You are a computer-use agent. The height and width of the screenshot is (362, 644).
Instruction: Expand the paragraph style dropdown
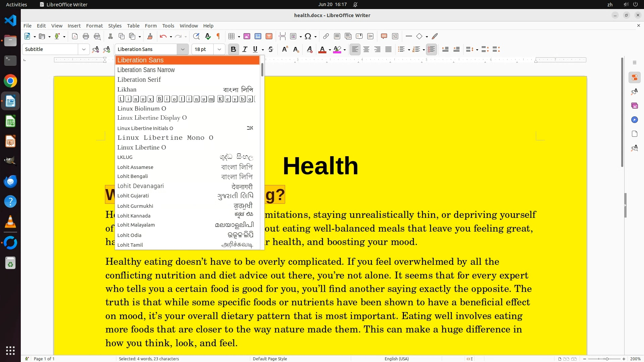[x=84, y=50]
